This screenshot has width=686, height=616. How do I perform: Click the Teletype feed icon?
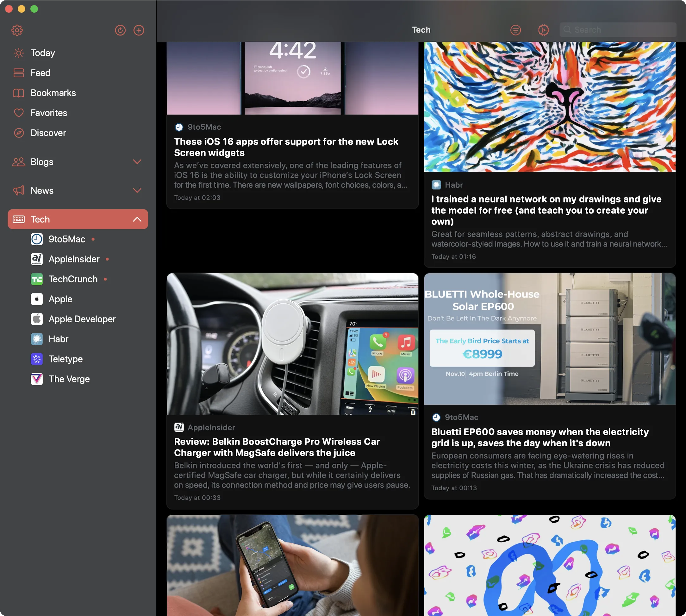[37, 359]
